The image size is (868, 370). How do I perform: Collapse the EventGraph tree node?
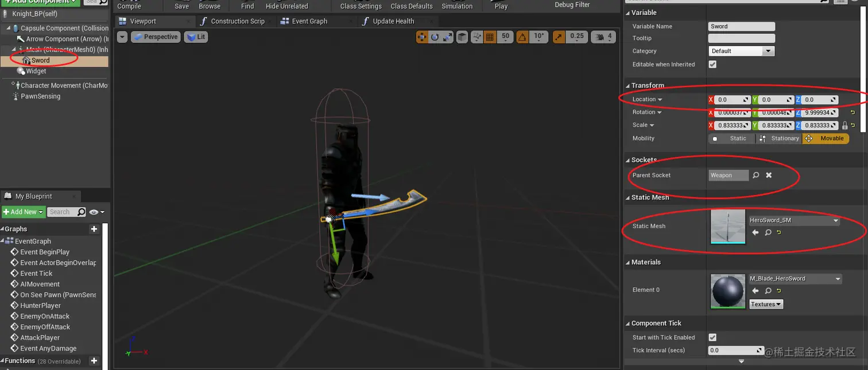[3, 242]
